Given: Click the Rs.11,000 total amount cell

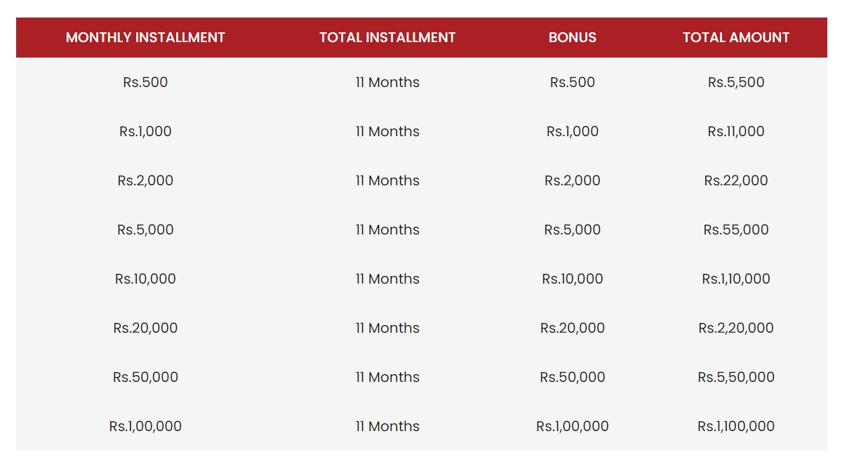Looking at the screenshot, I should pos(736,131).
